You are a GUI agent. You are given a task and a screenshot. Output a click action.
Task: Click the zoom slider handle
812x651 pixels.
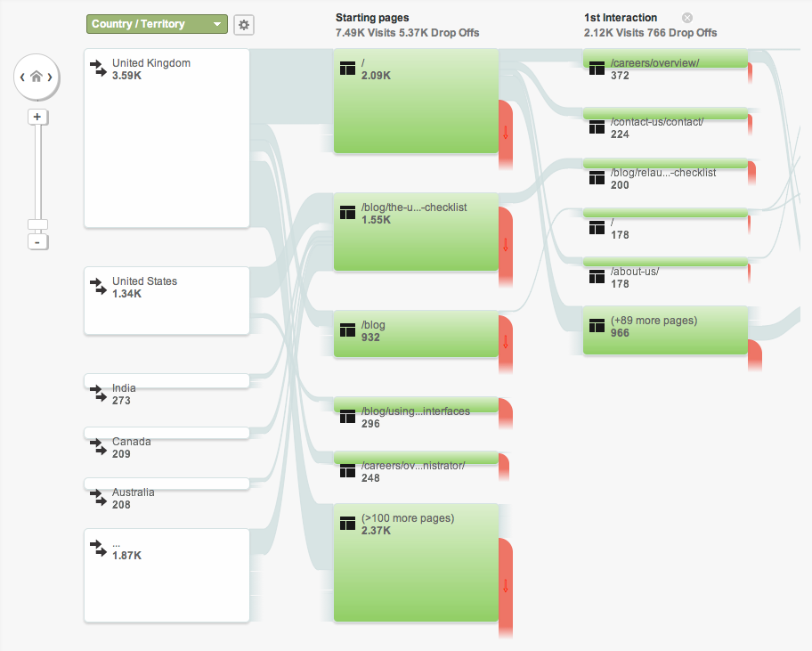(37, 224)
